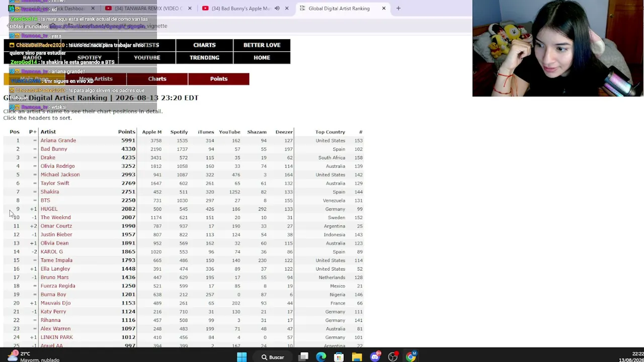This screenshot has width=644, height=362.
Task: Open Ella Langley's artist page
Action: point(55,268)
